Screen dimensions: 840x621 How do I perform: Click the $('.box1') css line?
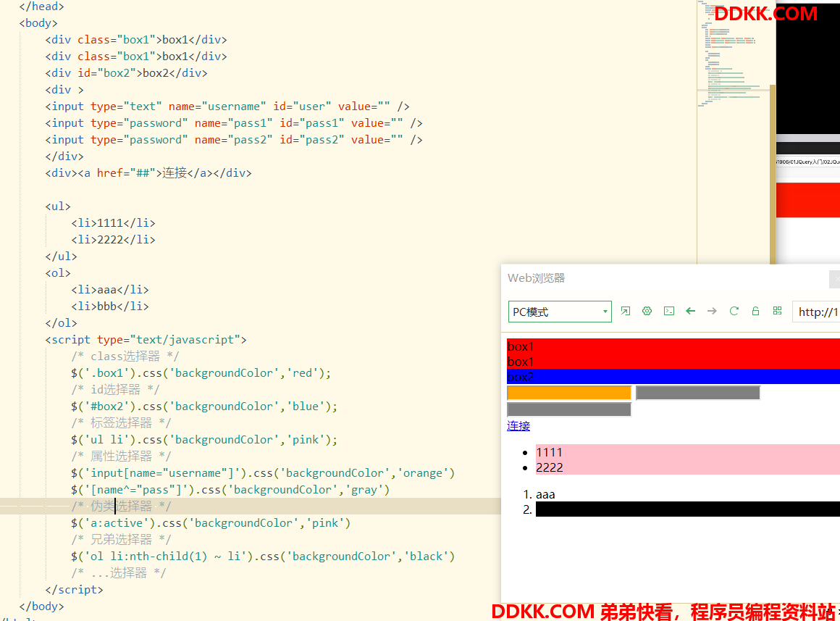click(201, 372)
